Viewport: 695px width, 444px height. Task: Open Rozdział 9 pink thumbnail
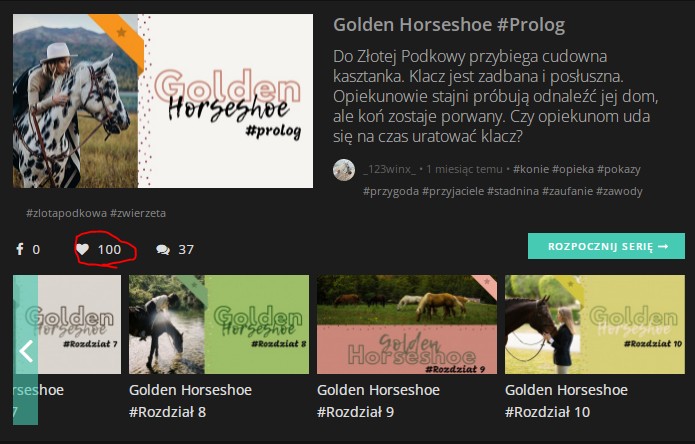(x=407, y=324)
